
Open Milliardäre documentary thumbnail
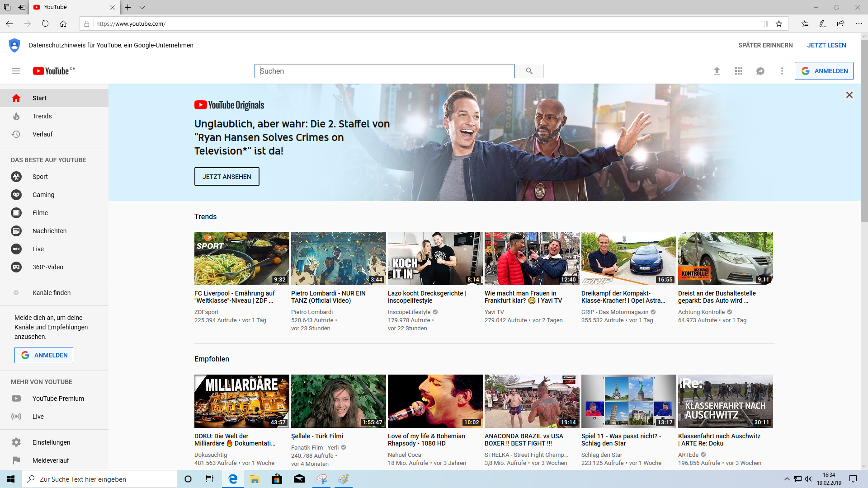coord(242,401)
